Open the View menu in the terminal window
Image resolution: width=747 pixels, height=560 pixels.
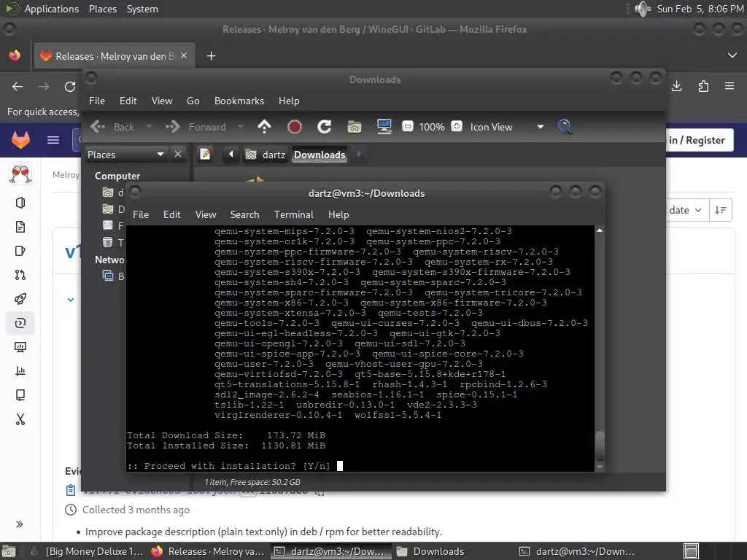click(x=205, y=215)
